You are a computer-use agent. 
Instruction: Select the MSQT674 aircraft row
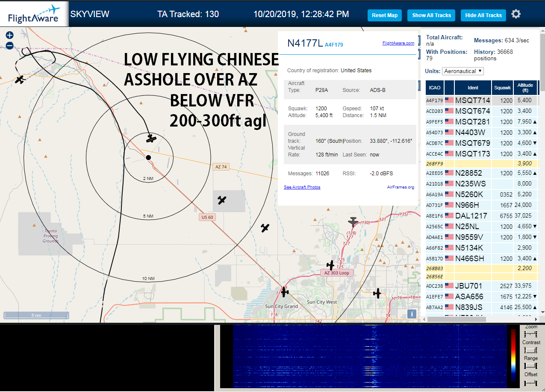click(x=482, y=111)
